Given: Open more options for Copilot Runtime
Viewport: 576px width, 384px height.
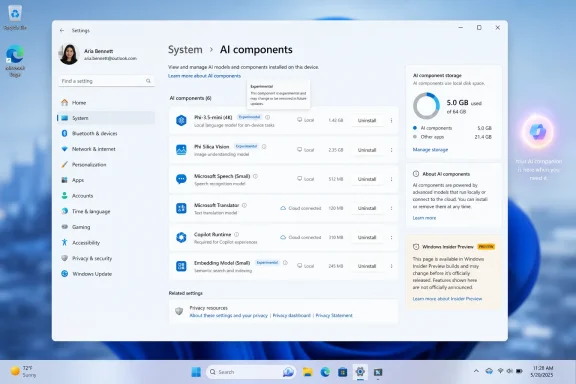Looking at the screenshot, I should click(x=391, y=237).
